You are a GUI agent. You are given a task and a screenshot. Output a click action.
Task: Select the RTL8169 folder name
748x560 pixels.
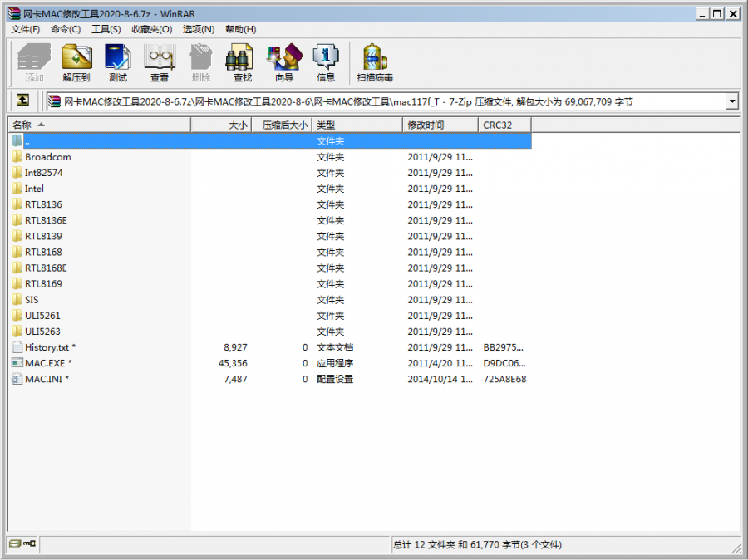click(x=43, y=284)
